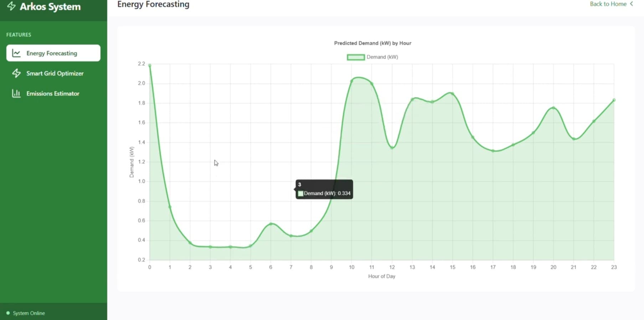Screen dimensions: 644x320
Task: Click the green System Online status dot
Action: [x=8, y=313]
